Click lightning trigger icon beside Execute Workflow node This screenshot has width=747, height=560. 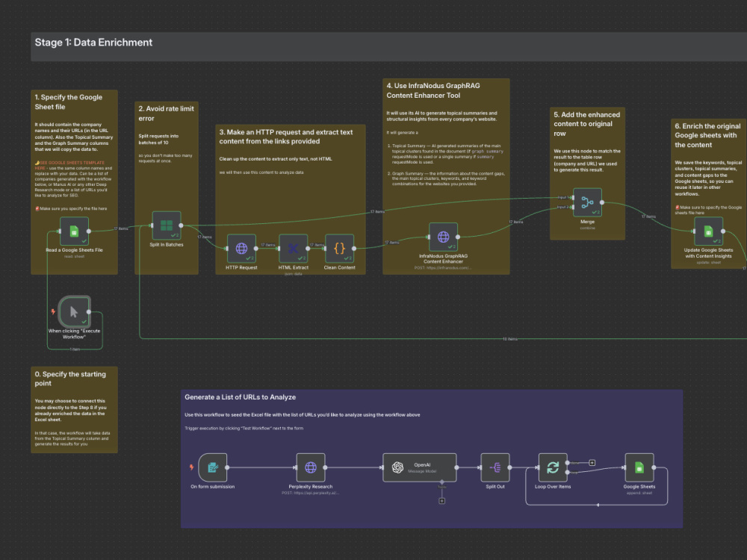click(53, 312)
